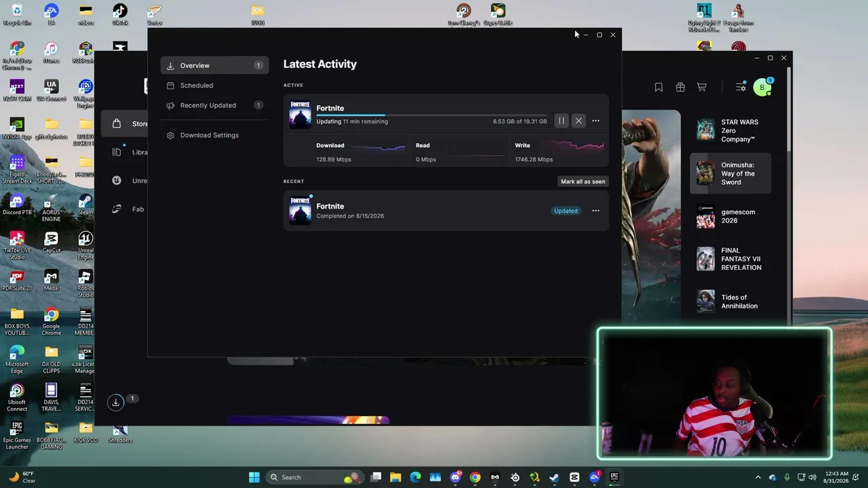Click the list icon beside the profile avatar
Image resolution: width=868 pixels, height=488 pixels.
click(741, 87)
